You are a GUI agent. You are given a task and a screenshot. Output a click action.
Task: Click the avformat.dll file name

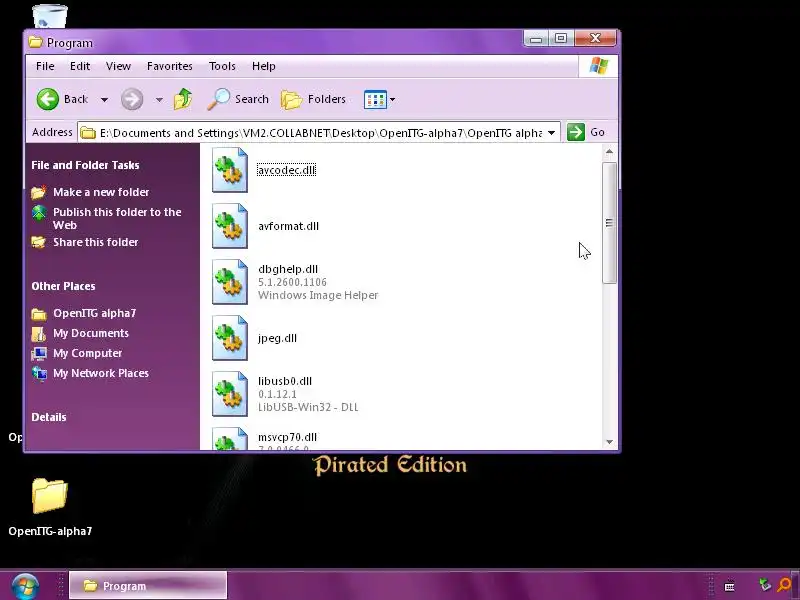[288, 226]
